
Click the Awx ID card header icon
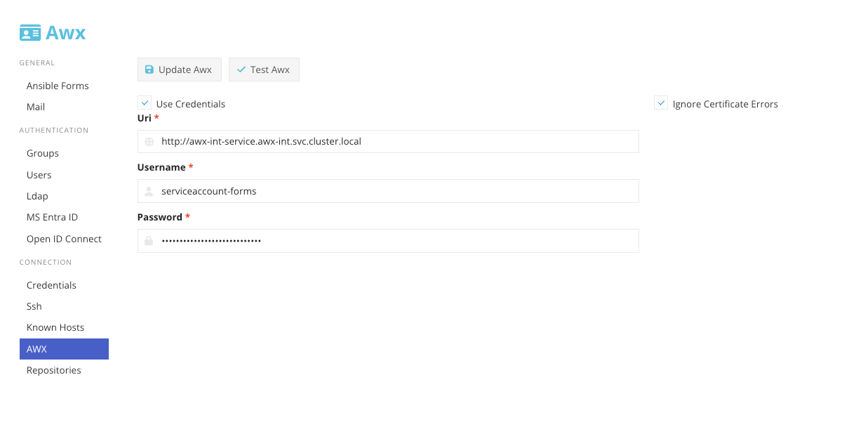click(x=30, y=32)
